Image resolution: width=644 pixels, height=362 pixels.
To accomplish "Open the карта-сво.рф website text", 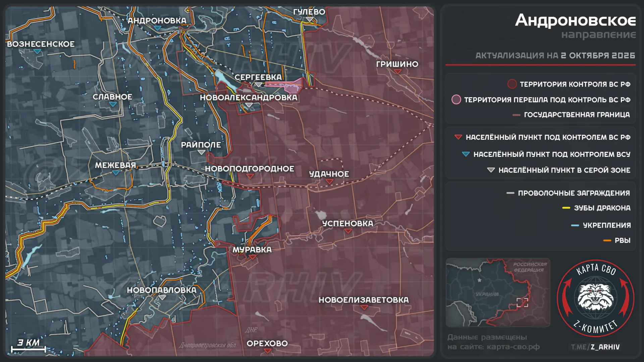I will point(513,347).
